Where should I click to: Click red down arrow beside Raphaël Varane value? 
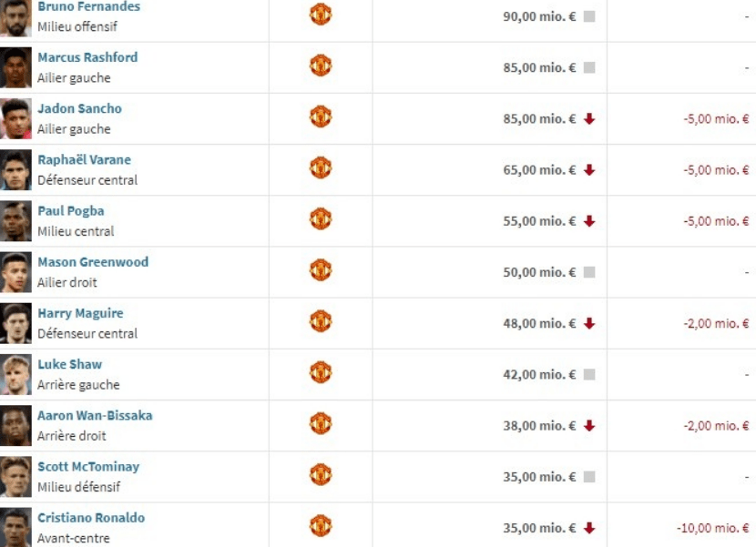(589, 169)
